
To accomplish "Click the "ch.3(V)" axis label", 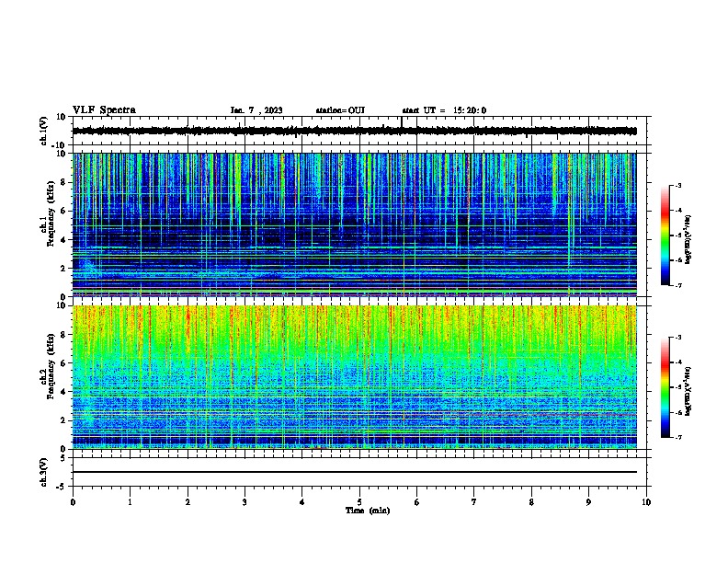I will [44, 472].
